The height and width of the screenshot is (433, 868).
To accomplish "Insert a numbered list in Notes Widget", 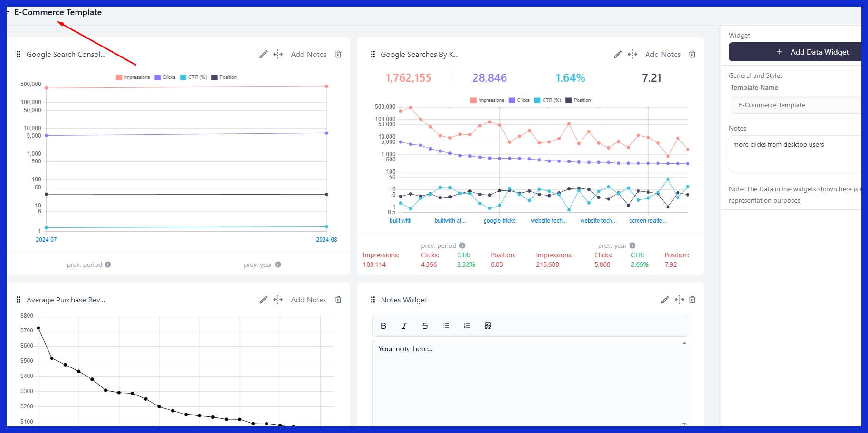I will click(x=467, y=326).
